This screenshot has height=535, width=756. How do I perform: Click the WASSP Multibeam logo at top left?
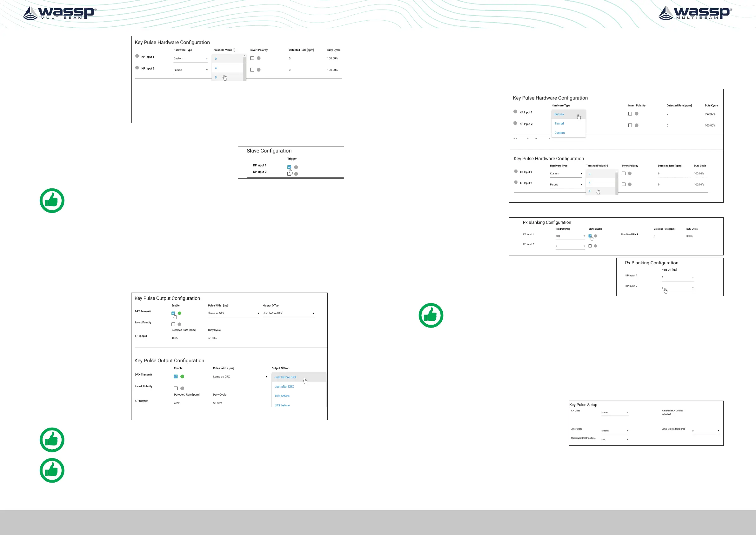59,13
